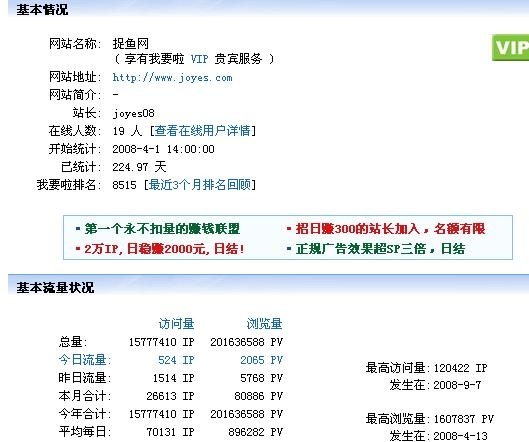The image size is (529, 442).
Task: Open 最近3个月排名回顾 link
Action: pyautogui.click(x=199, y=185)
